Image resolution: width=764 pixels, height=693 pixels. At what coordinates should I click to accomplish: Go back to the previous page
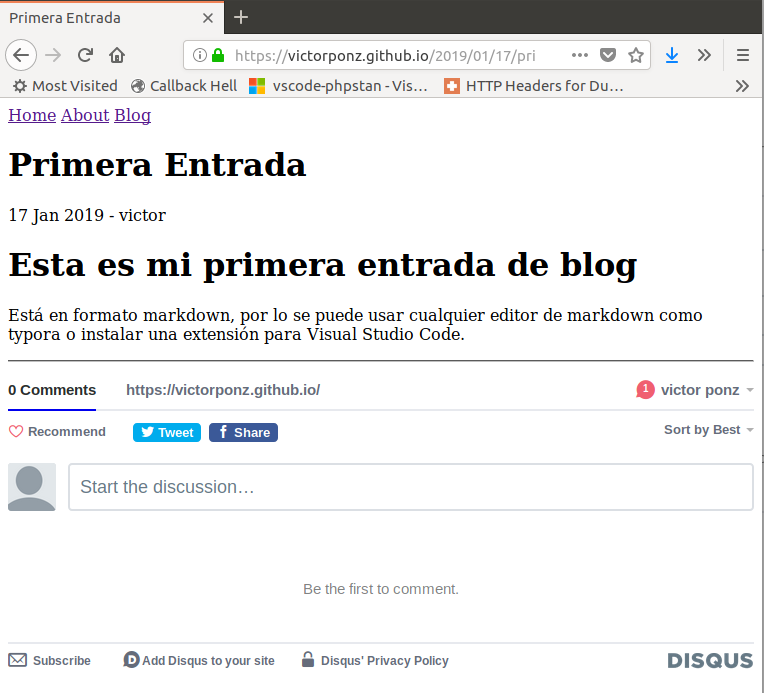coord(21,55)
